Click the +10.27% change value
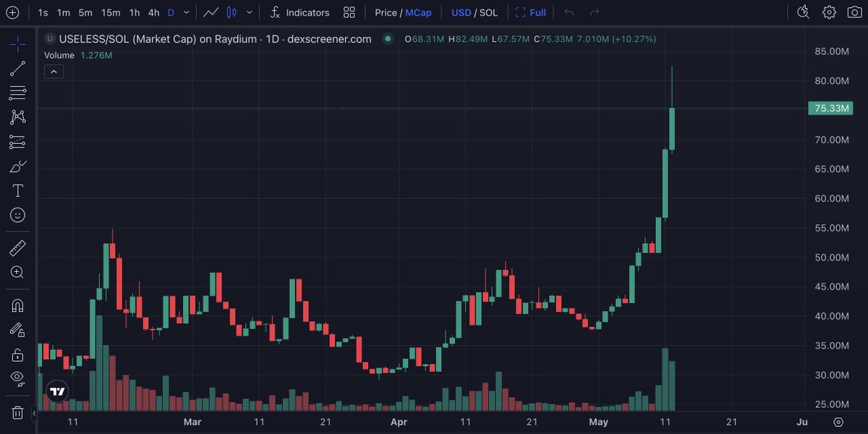This screenshot has height=434, width=868. 634,39
